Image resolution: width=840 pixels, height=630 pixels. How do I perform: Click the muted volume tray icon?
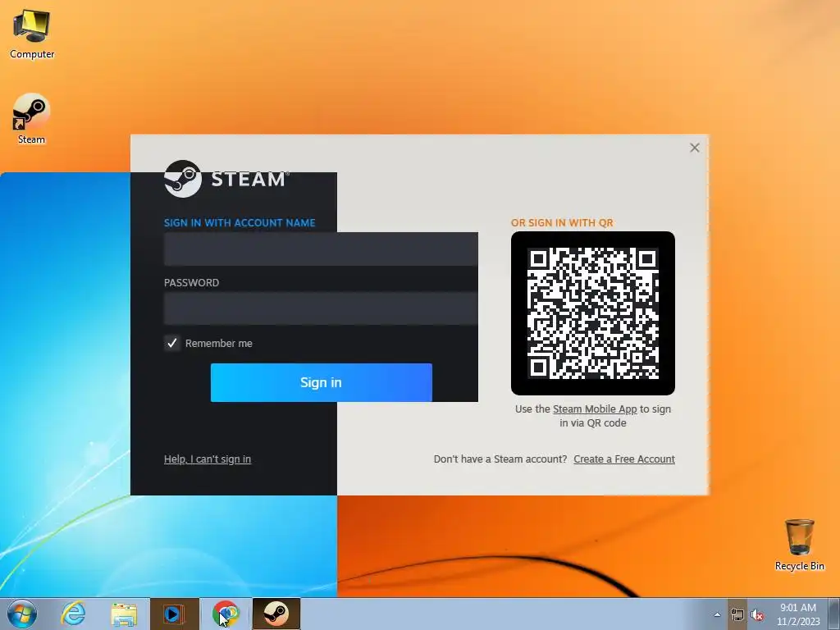(x=757, y=614)
